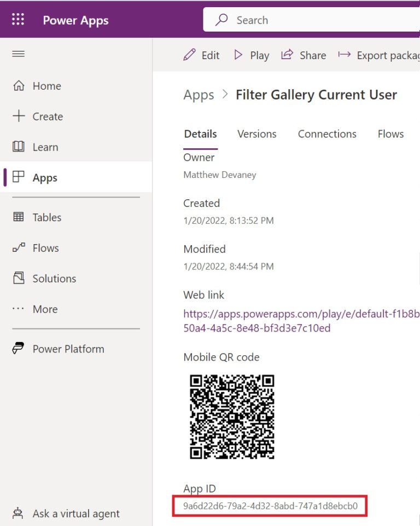Navigate back via the Apps breadcrumb
The width and height of the screenshot is (420, 526).
[x=199, y=95]
